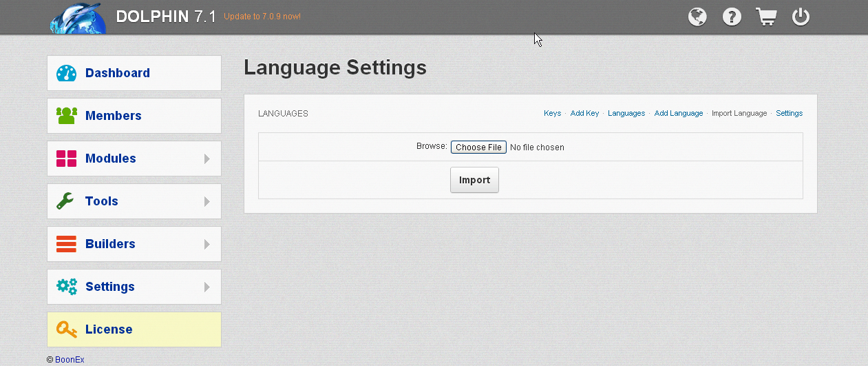Click the 'Update to 7.0.9 now!' link
The width and height of the screenshot is (868, 366).
point(262,17)
